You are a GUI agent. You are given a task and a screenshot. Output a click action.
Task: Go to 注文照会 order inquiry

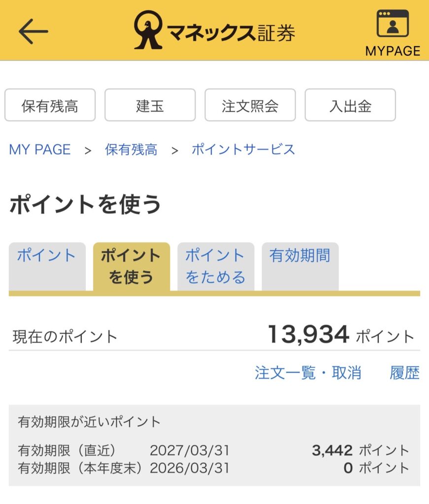250,105
